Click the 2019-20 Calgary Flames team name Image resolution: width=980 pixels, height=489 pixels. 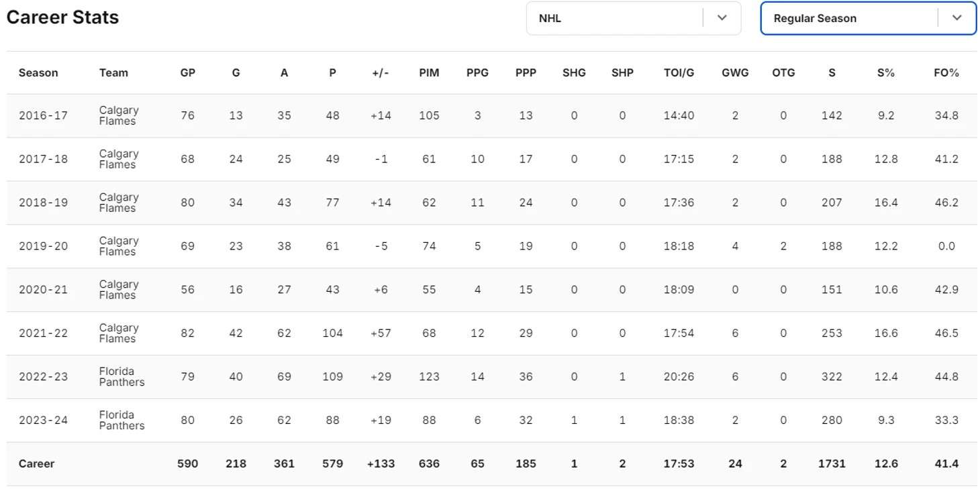point(119,246)
